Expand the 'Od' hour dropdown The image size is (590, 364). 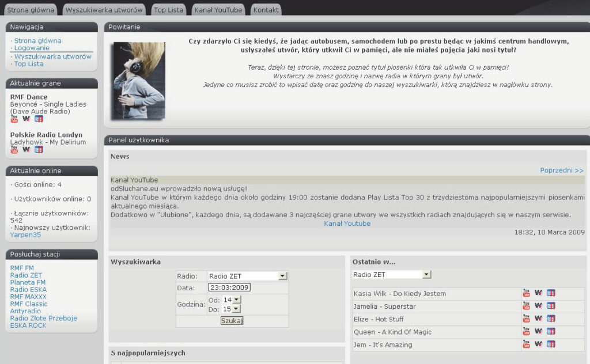coord(236,299)
